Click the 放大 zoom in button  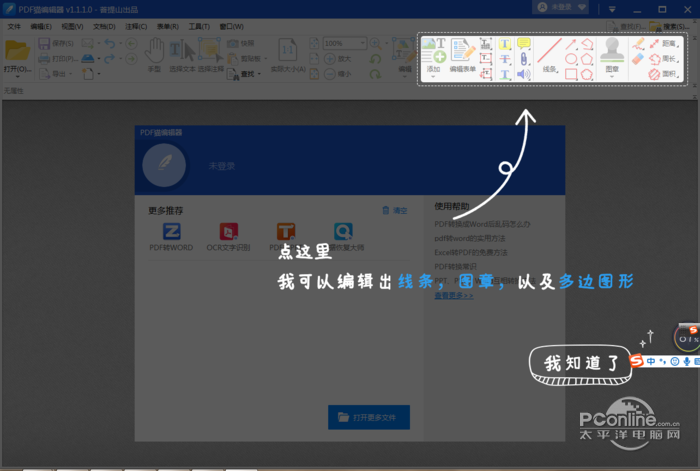[x=337, y=58]
